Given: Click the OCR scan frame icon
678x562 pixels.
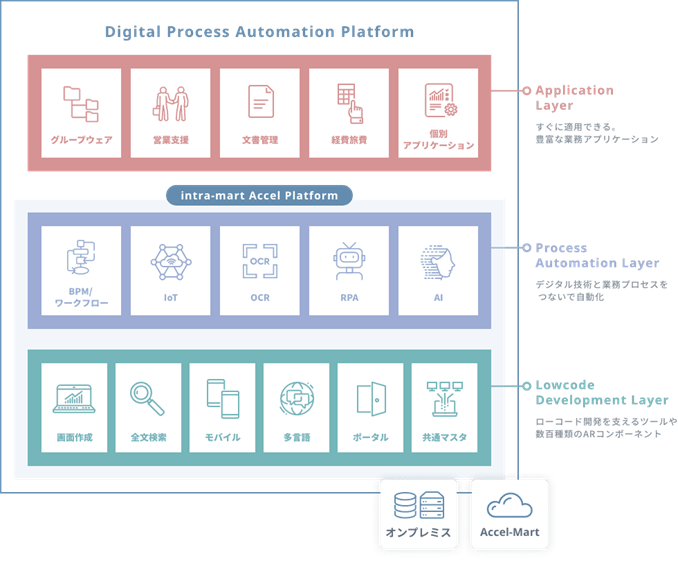Looking at the screenshot, I should click(260, 261).
